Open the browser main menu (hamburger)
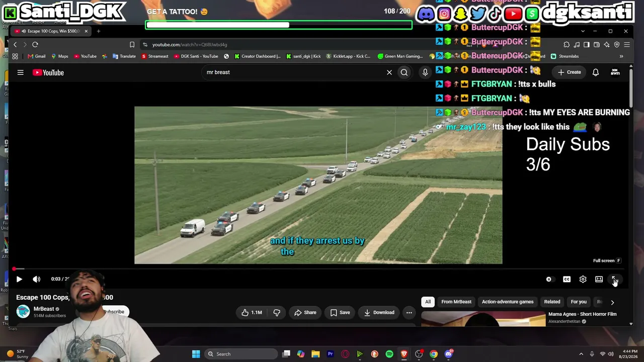The height and width of the screenshot is (362, 644). coord(627,45)
